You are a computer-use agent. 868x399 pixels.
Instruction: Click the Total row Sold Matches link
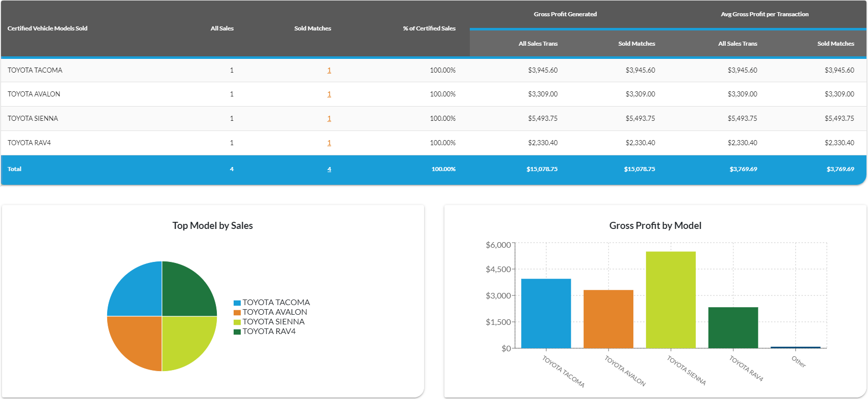tap(329, 170)
